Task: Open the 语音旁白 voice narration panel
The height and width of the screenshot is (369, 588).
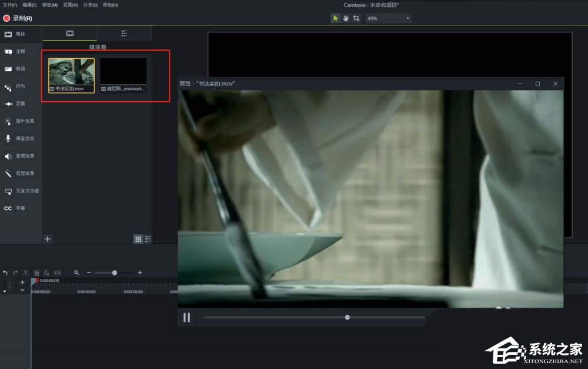Action: [x=20, y=138]
